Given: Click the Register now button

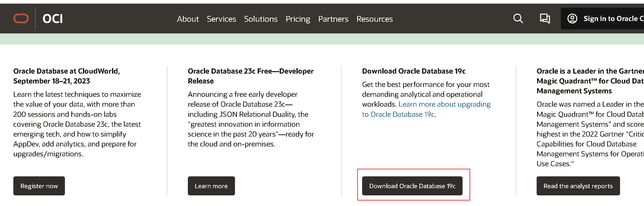Looking at the screenshot, I should coord(39,186).
